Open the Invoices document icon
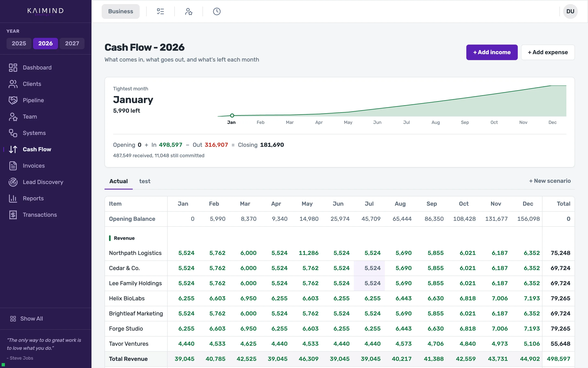The image size is (588, 368). click(x=13, y=166)
